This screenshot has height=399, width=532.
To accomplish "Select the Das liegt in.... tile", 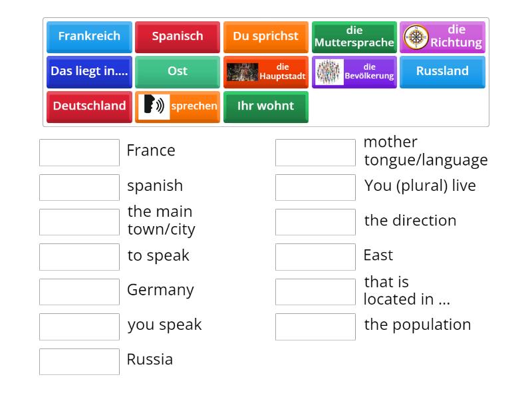I will pos(89,72).
